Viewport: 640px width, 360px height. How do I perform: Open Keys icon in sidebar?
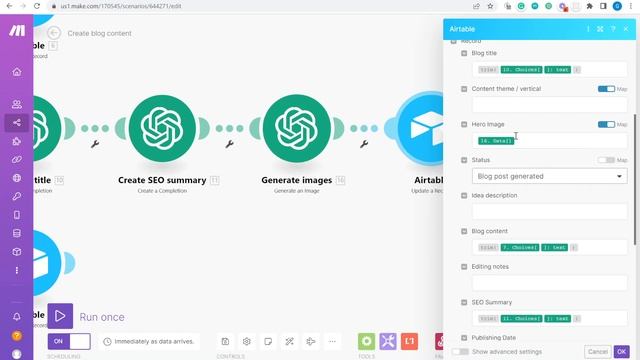[17, 196]
